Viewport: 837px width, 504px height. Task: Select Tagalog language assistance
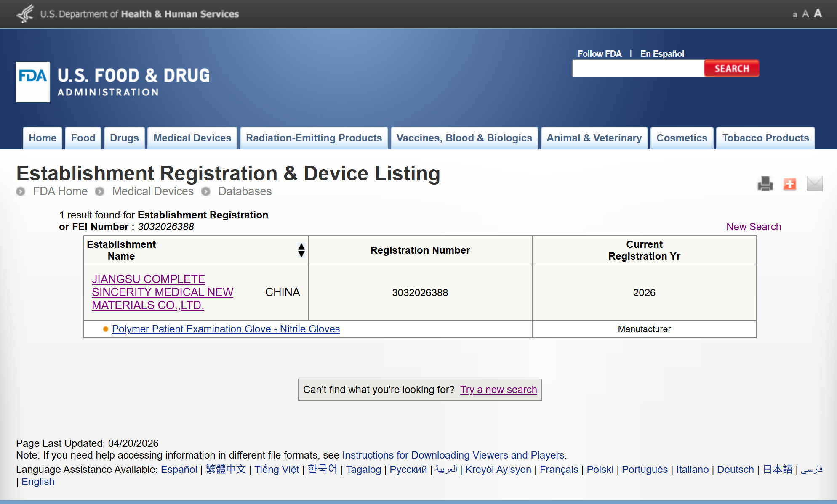pyautogui.click(x=363, y=470)
